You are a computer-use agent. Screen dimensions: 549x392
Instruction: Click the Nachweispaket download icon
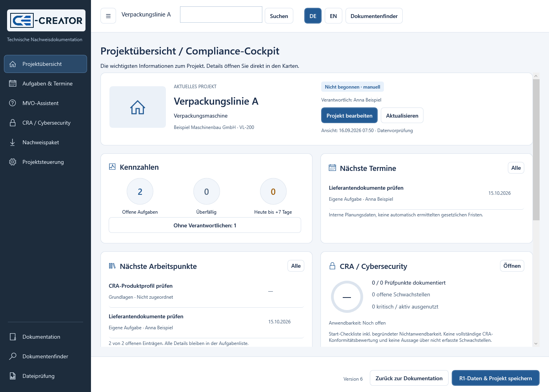13,142
